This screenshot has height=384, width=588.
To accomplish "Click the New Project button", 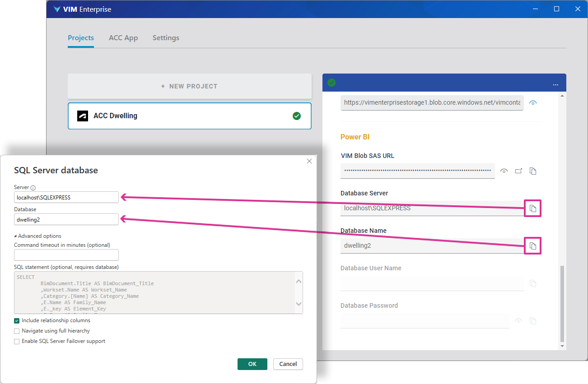I will tap(190, 86).
